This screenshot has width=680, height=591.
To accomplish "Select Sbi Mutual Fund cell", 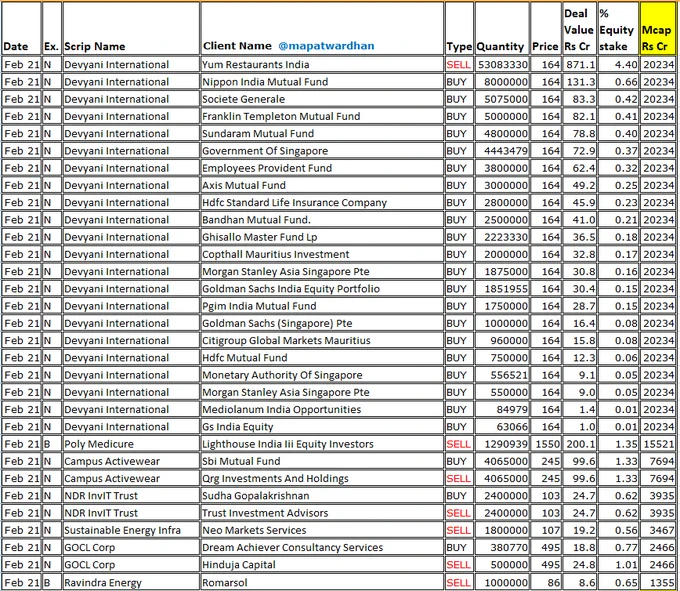I will [x=322, y=461].
